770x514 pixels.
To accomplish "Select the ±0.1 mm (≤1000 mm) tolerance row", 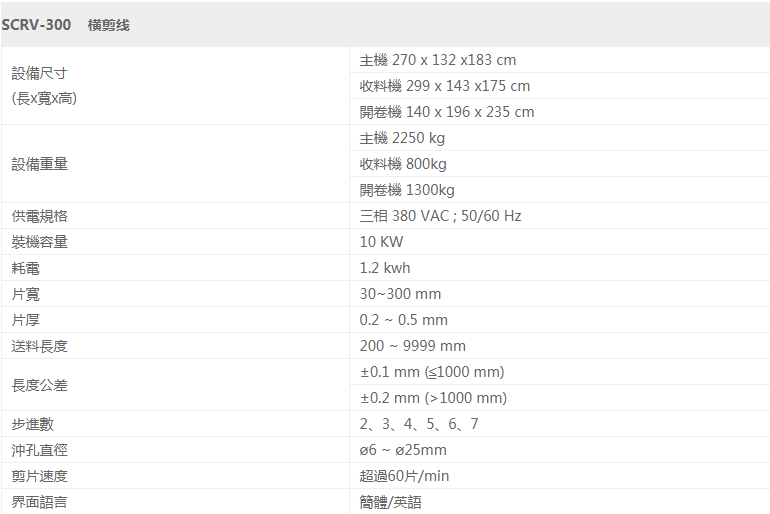I will [560, 372].
